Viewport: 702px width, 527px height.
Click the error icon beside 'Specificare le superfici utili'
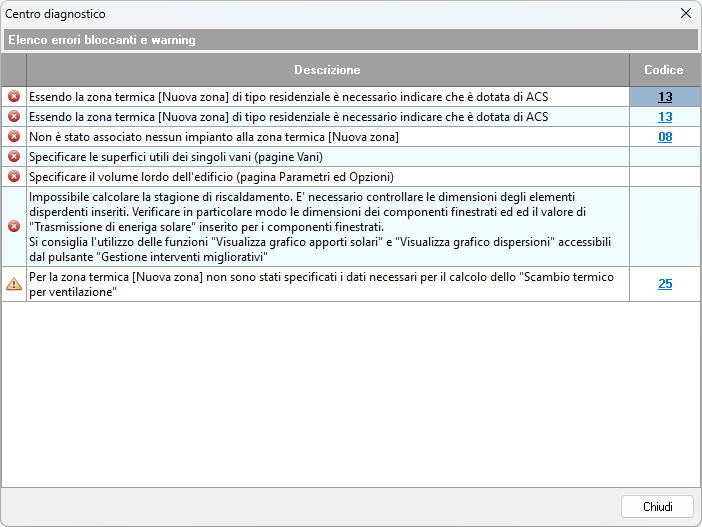(x=14, y=157)
